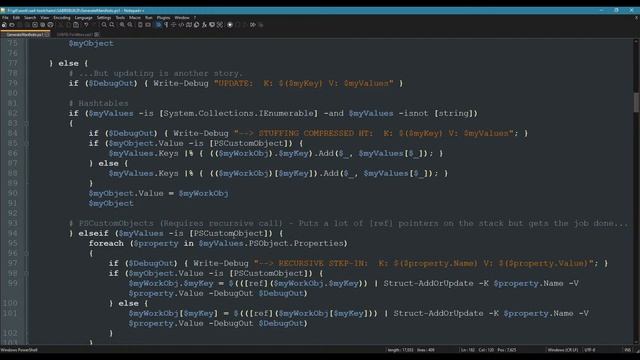This screenshot has height=360, width=640.
Task: Click '} else {' on line 77
Action: (x=69, y=63)
